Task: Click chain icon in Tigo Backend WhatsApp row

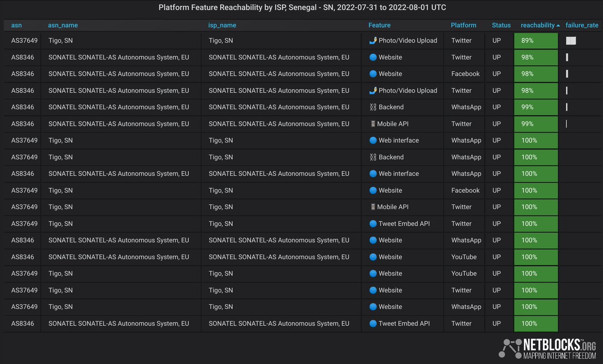Action: pos(373,157)
